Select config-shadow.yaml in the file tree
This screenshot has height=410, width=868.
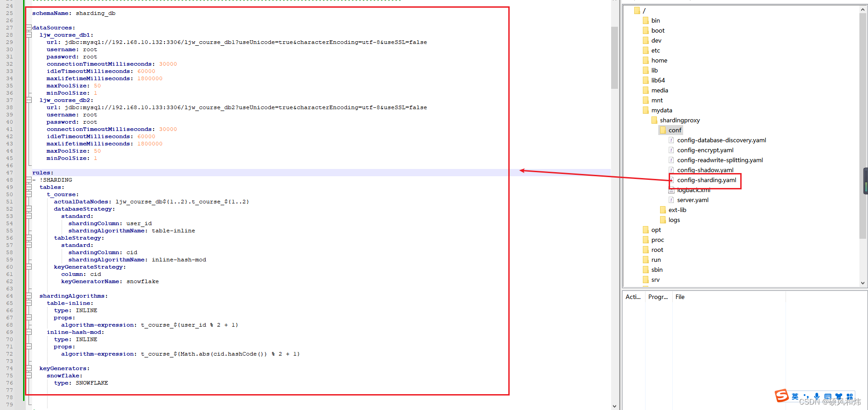tap(705, 170)
